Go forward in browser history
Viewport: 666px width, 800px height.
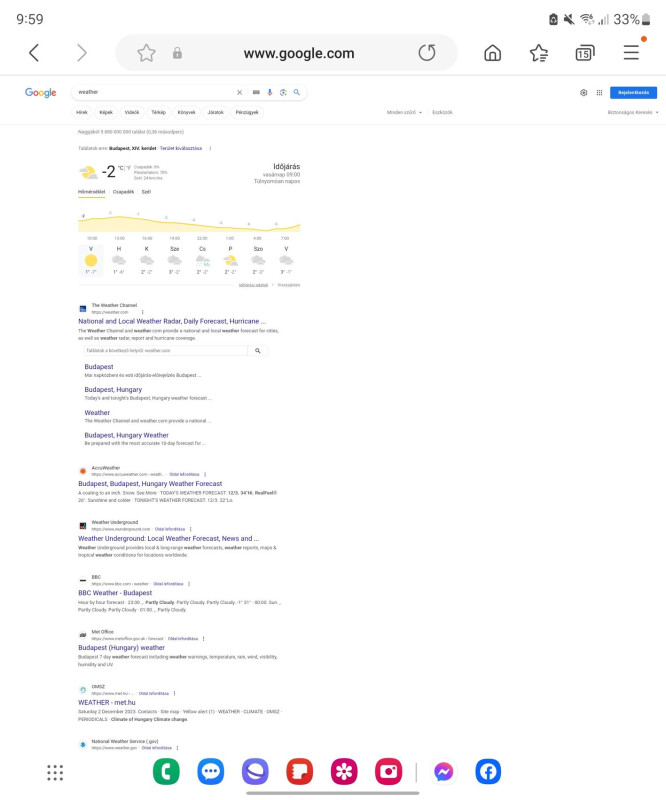point(81,53)
